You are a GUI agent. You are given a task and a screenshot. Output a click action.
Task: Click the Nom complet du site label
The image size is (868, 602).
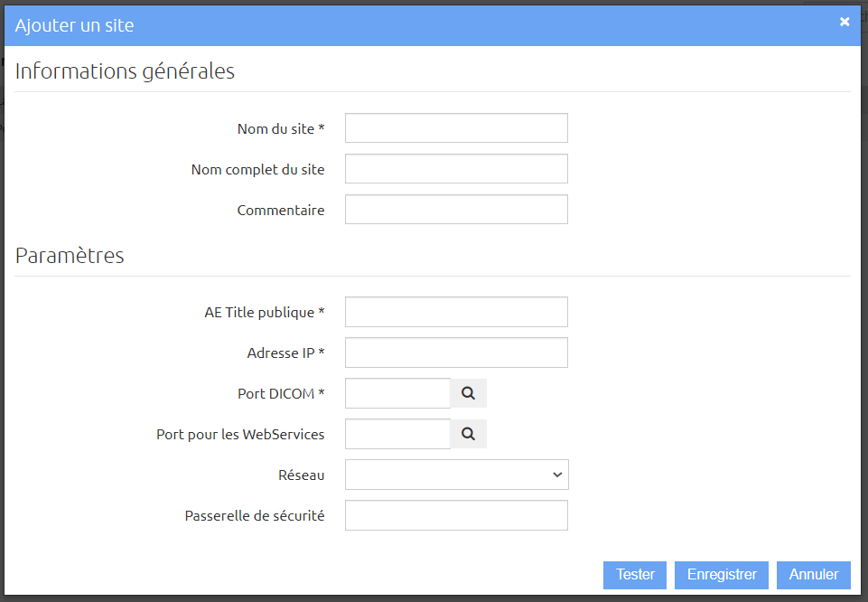tap(258, 169)
